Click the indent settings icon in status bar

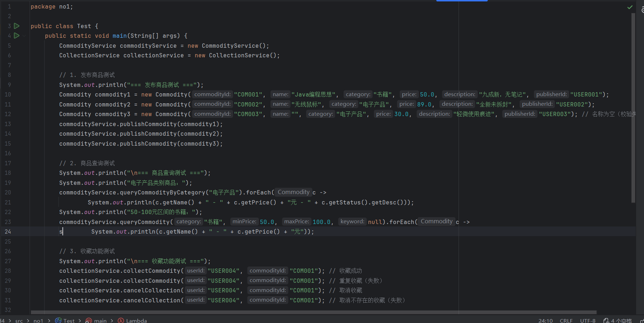[x=606, y=321]
